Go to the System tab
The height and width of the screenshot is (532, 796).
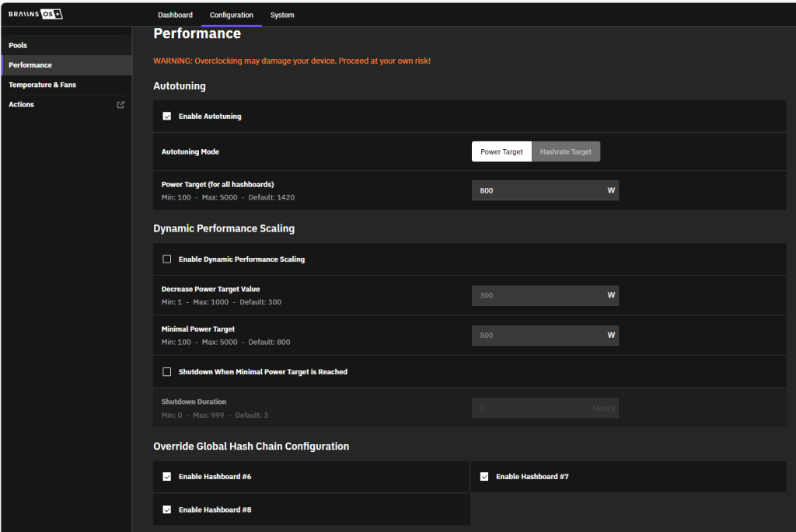point(282,15)
